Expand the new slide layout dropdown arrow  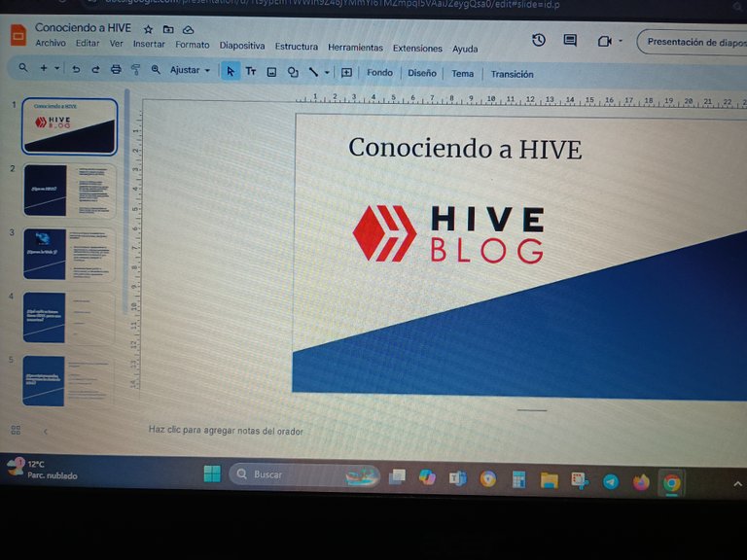coord(56,68)
